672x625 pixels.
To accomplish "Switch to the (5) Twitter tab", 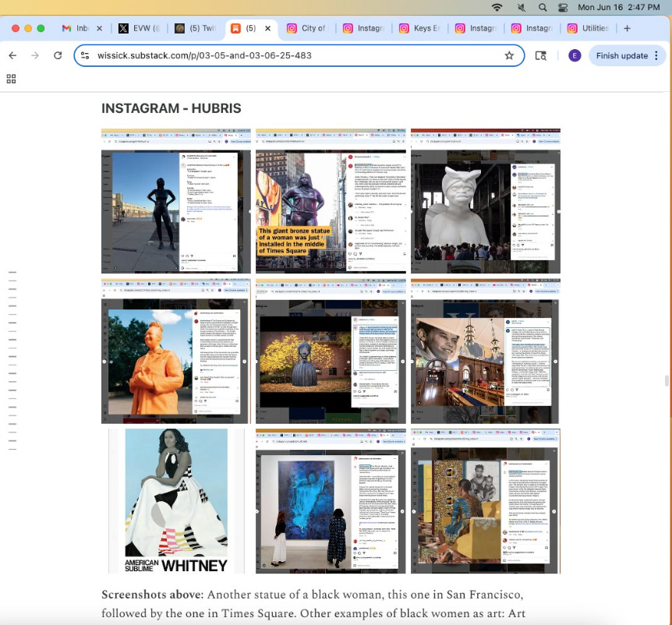I will point(196,28).
